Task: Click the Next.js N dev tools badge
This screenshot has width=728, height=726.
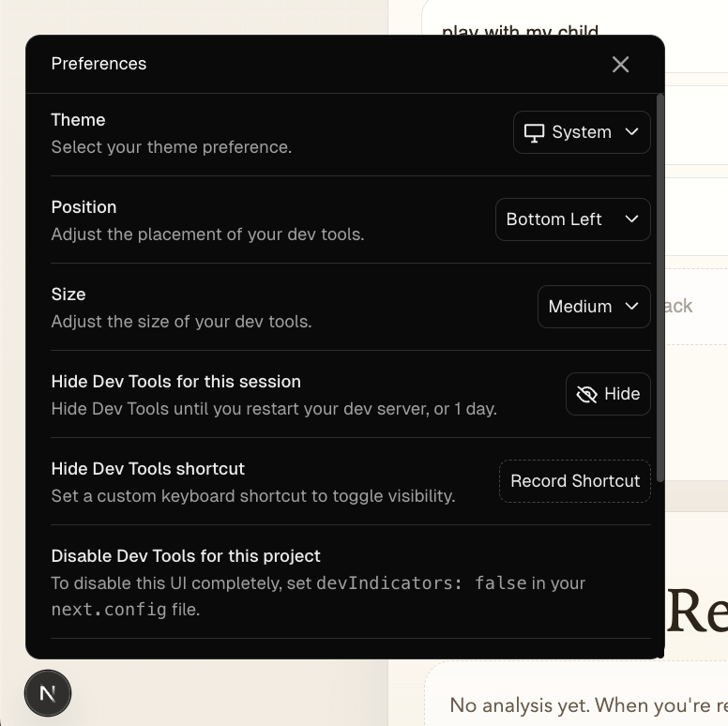Action: point(48,693)
